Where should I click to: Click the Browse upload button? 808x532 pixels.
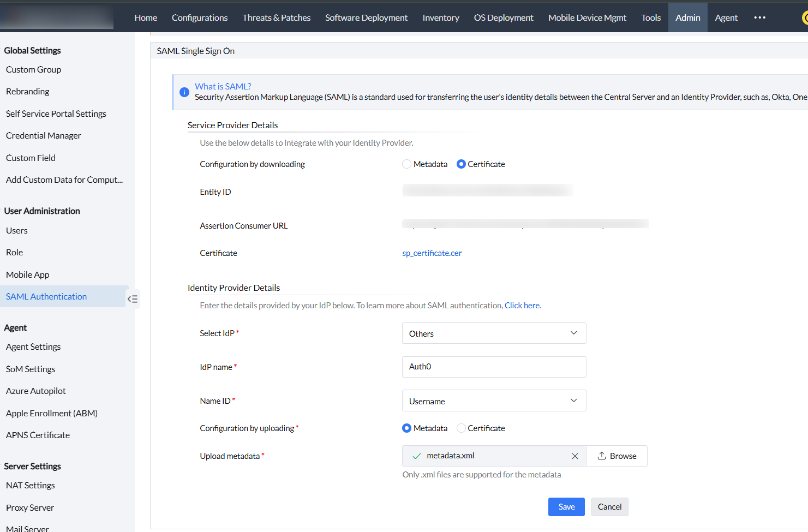click(617, 456)
